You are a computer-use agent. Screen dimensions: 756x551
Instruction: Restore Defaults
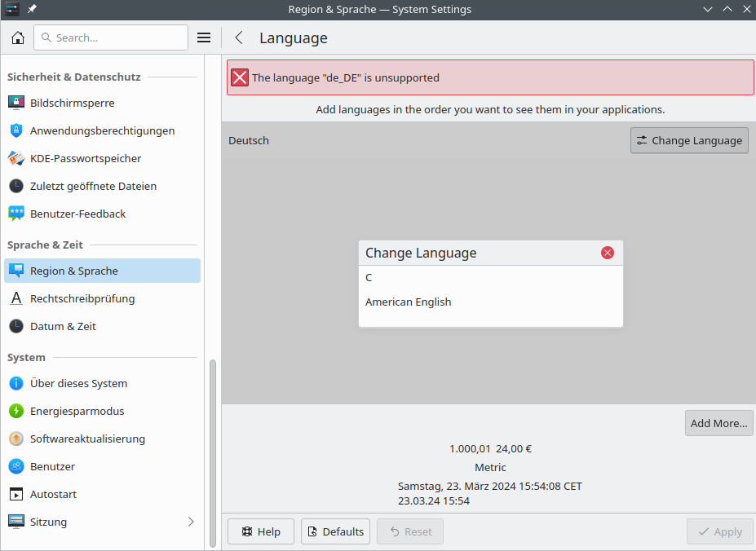tap(335, 531)
